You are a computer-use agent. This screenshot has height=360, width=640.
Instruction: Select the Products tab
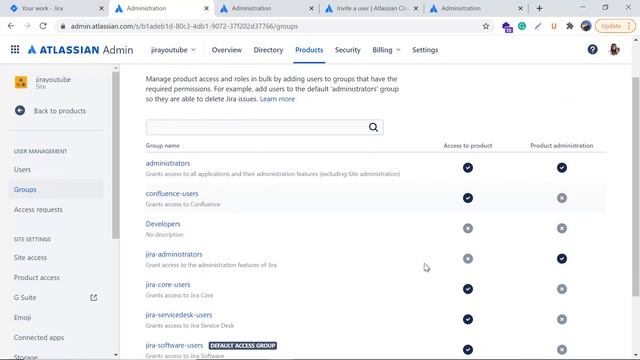point(309,50)
